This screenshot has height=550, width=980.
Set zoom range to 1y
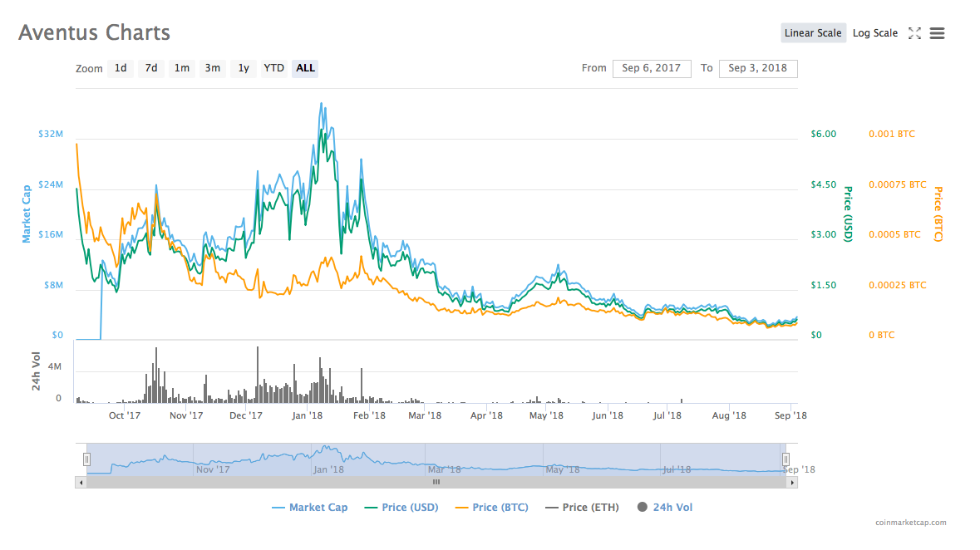click(244, 68)
